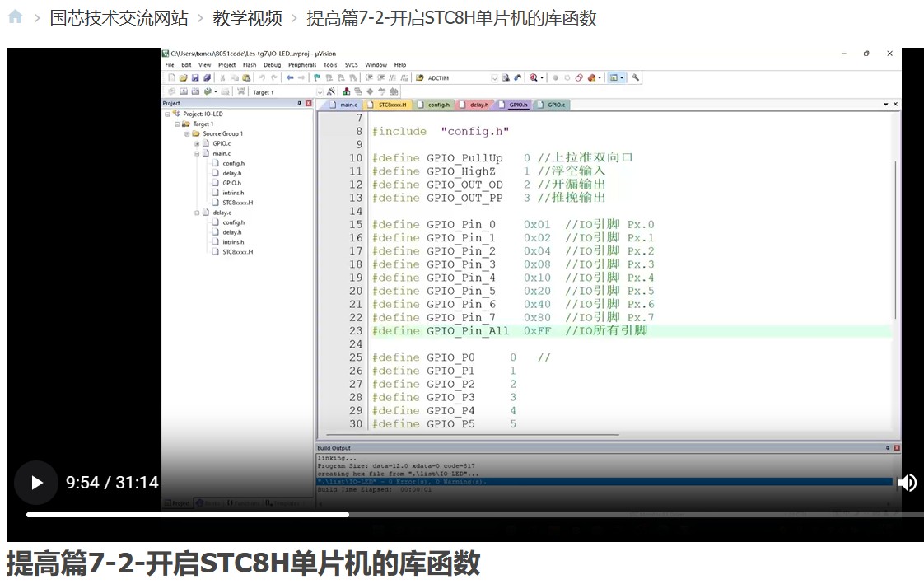This screenshot has width=924, height=584.
Task: Collapse the Source Group 1 node
Action: (x=187, y=134)
